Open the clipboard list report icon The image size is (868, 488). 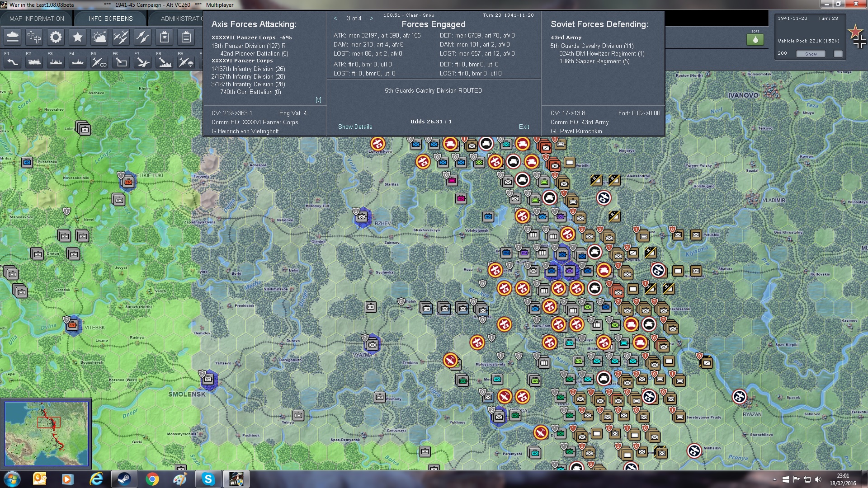pos(186,37)
